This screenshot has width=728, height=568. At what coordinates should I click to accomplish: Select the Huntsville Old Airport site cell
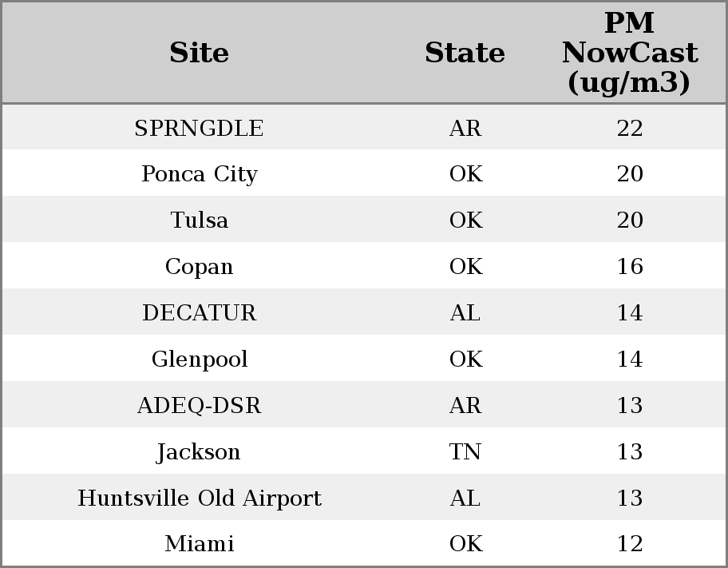pyautogui.click(x=199, y=498)
